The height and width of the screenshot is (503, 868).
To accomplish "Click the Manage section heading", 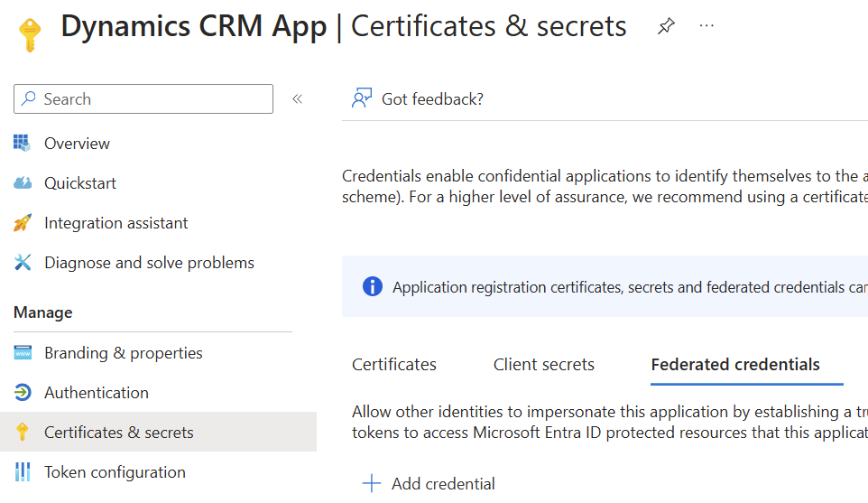I will (43, 312).
